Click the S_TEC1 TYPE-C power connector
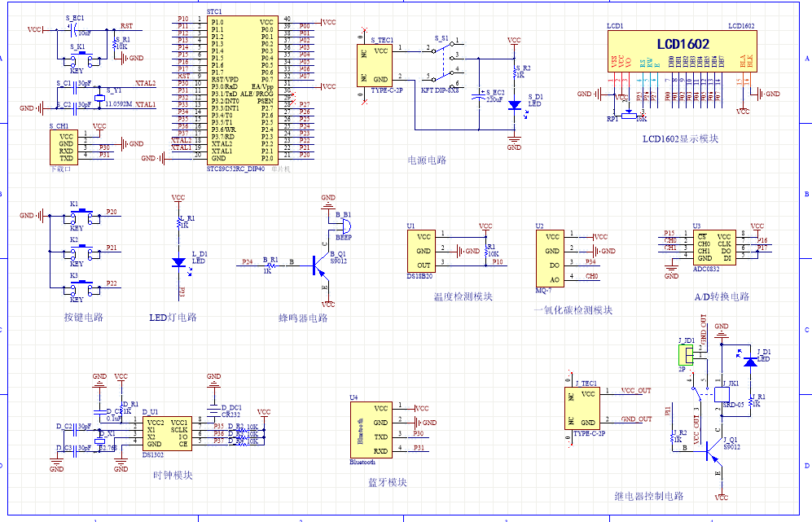Image resolution: width=812 pixels, height=522 pixels. 379,65
